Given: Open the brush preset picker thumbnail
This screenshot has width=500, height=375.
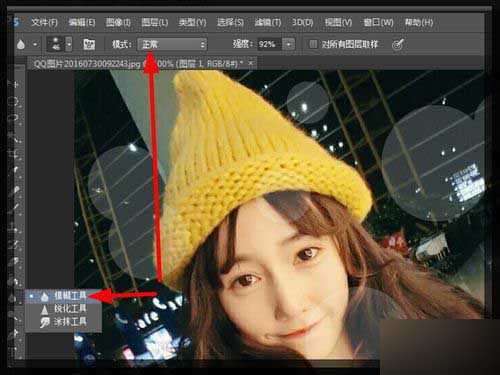Looking at the screenshot, I should (x=55, y=44).
